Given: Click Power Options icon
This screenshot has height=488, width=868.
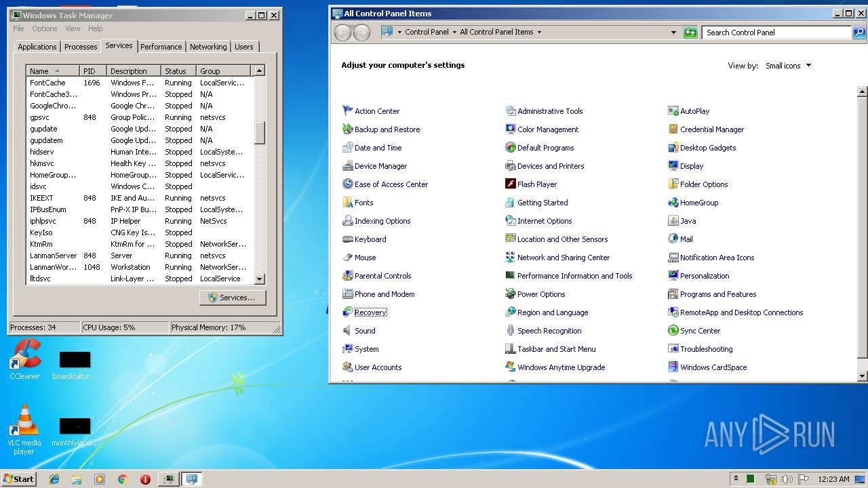Looking at the screenshot, I should 511,293.
